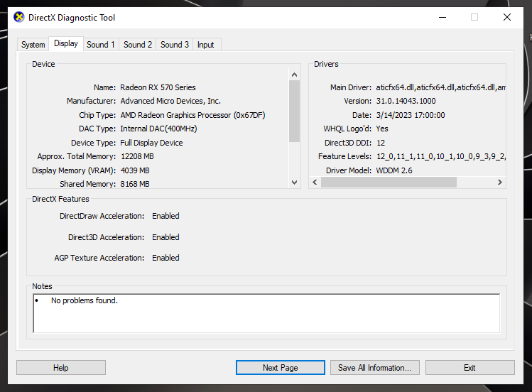Open the Sound 3 tab
532x392 pixels.
[175, 45]
